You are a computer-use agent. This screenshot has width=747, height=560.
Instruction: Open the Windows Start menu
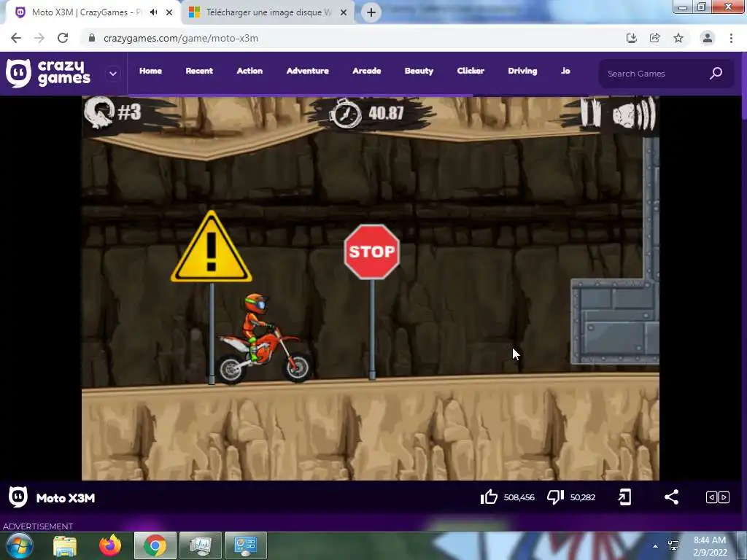20,545
